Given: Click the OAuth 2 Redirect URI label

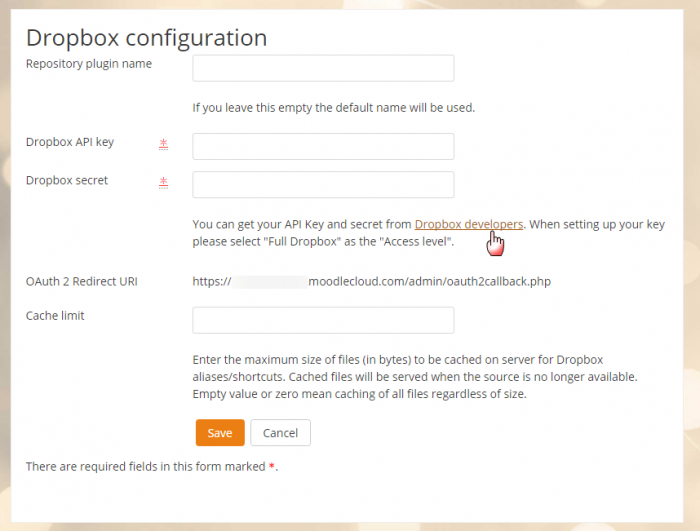Looking at the screenshot, I should click(x=81, y=281).
